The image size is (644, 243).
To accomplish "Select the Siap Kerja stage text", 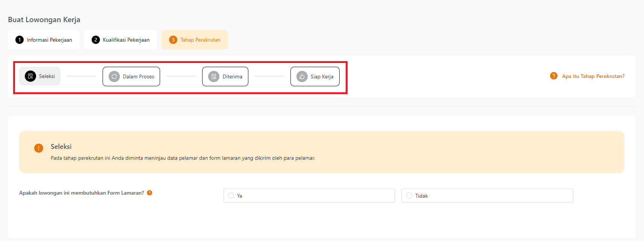I will [322, 76].
